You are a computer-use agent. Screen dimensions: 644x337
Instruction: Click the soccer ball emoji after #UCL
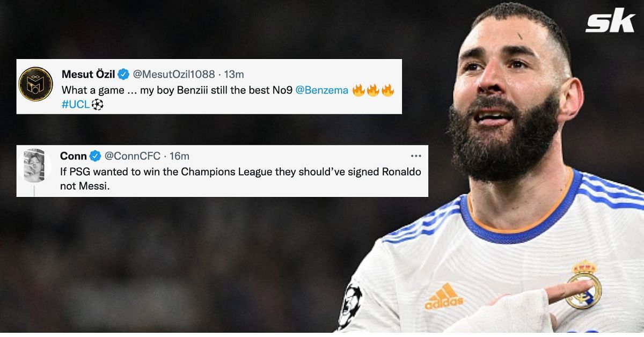pos(97,105)
